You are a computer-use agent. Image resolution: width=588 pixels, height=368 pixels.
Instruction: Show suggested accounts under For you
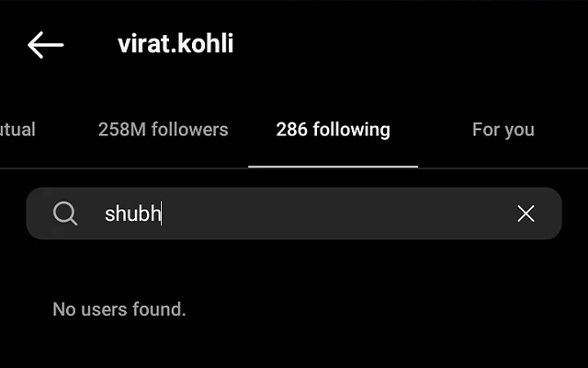click(503, 130)
